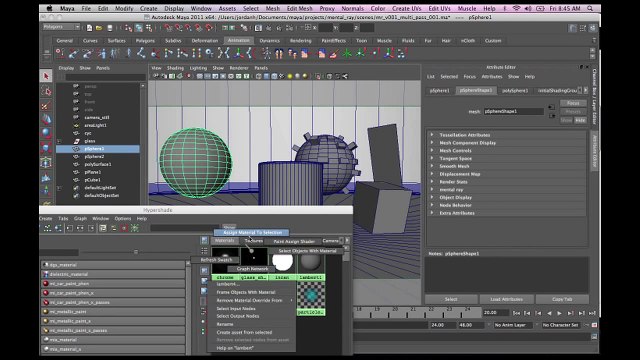640x360 pixels.
Task: Select pSphere1 in the Outliner
Action: coord(98,149)
